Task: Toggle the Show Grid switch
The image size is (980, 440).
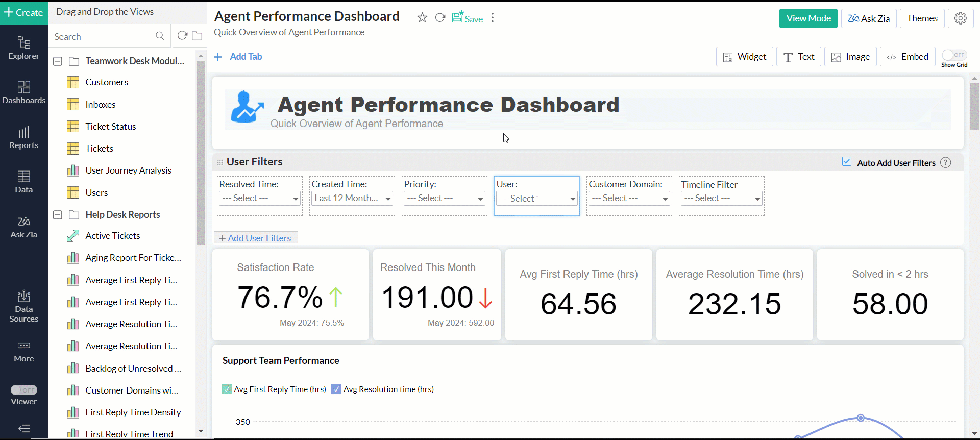Action: pos(954,55)
